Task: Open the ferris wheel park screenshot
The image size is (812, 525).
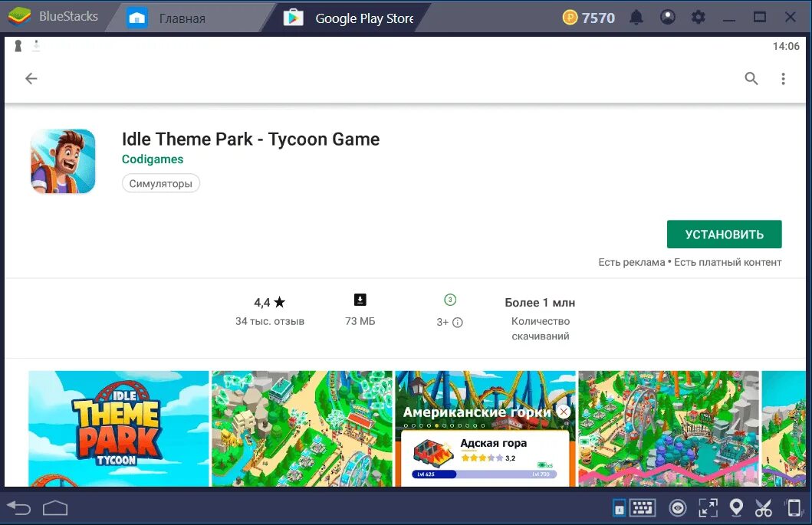Action: (669, 428)
